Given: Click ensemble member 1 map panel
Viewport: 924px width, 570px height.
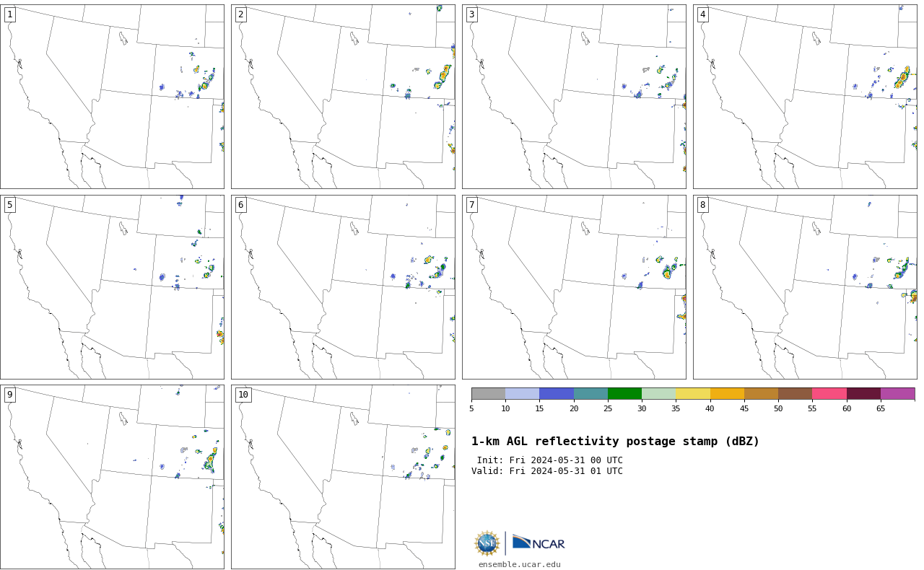Looking at the screenshot, I should [112, 97].
